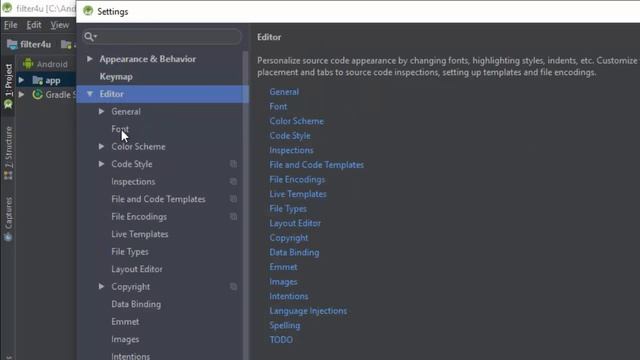Open the Font link in Editor page
The height and width of the screenshot is (360, 640).
pos(278,107)
